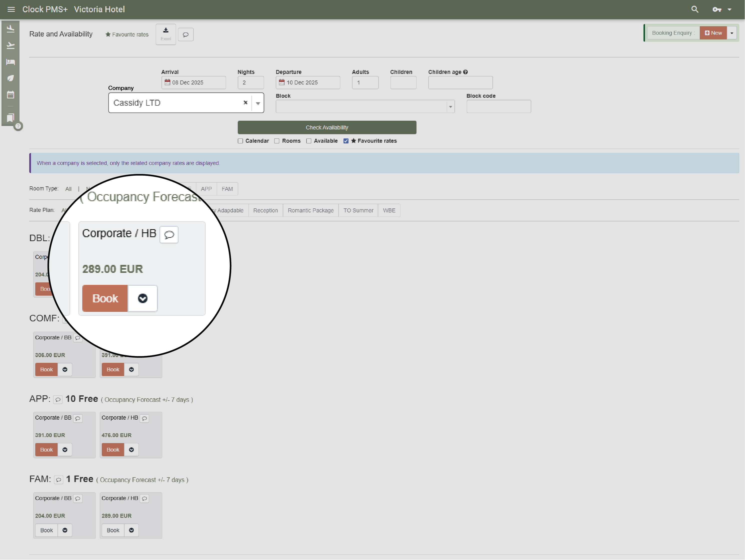Screen dimensions: 745x560
Task: Enable the Calendar checkbox
Action: coord(240,141)
